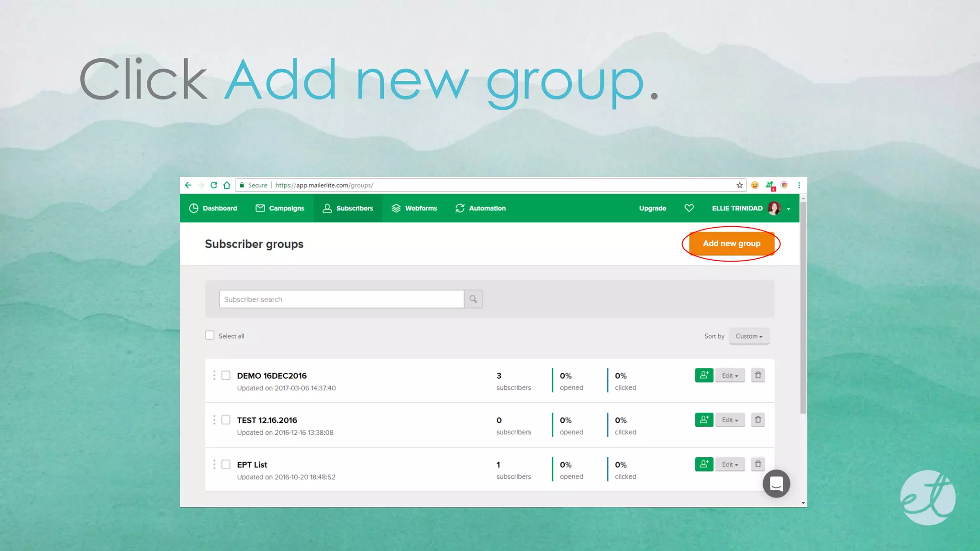Viewport: 980px width, 551px height.
Task: Reload the page with refresh icon
Action: click(214, 185)
